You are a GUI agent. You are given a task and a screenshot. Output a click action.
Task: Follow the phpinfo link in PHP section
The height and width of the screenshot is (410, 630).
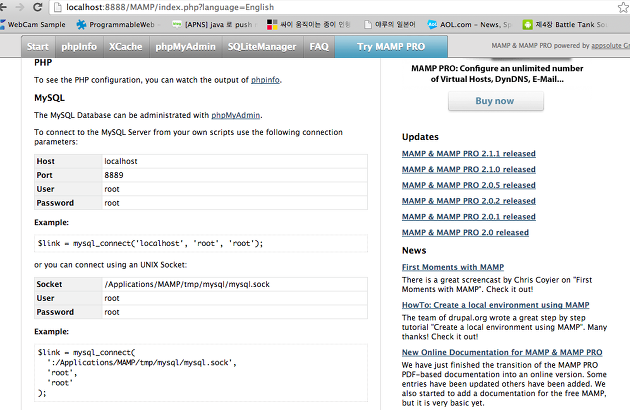[265, 80]
